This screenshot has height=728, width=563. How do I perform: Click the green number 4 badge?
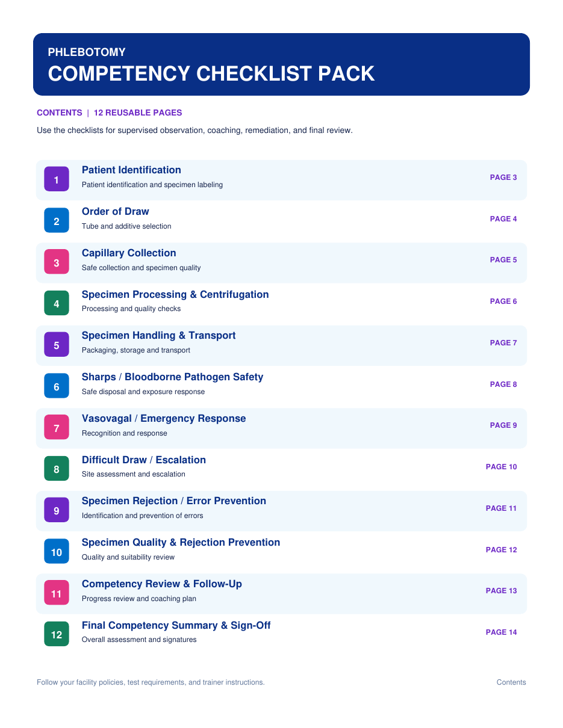57,304
